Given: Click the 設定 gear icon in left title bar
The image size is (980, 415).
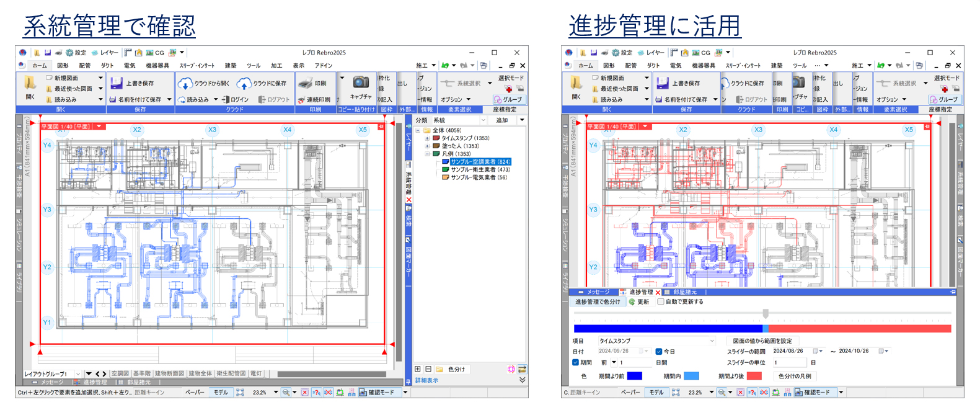Looking at the screenshot, I should (69, 53).
